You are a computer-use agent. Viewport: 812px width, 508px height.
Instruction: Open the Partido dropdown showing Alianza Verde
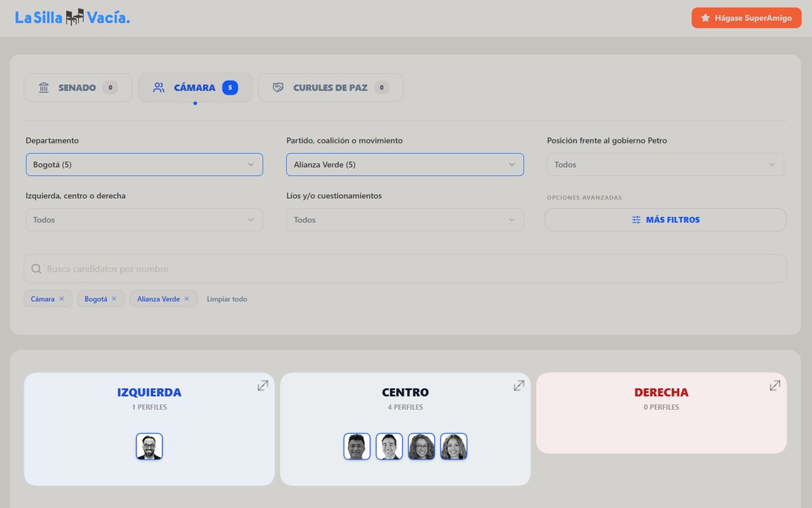pos(405,164)
